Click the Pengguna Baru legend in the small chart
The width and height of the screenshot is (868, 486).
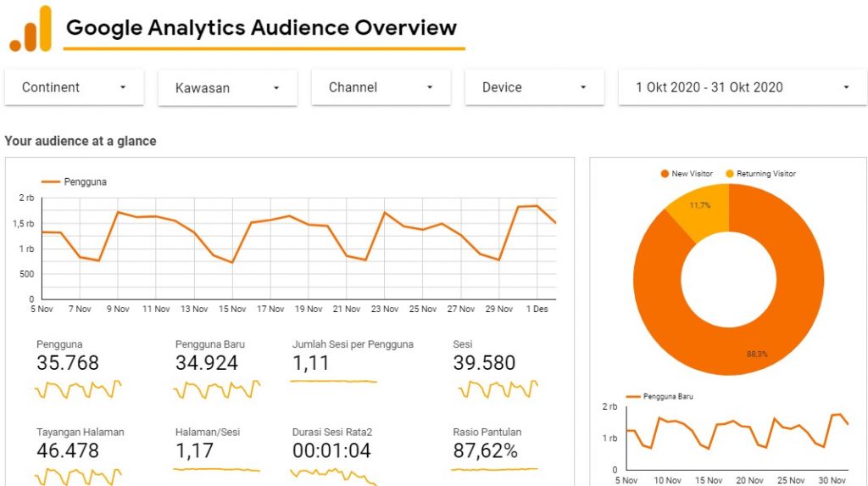pyautogui.click(x=659, y=396)
